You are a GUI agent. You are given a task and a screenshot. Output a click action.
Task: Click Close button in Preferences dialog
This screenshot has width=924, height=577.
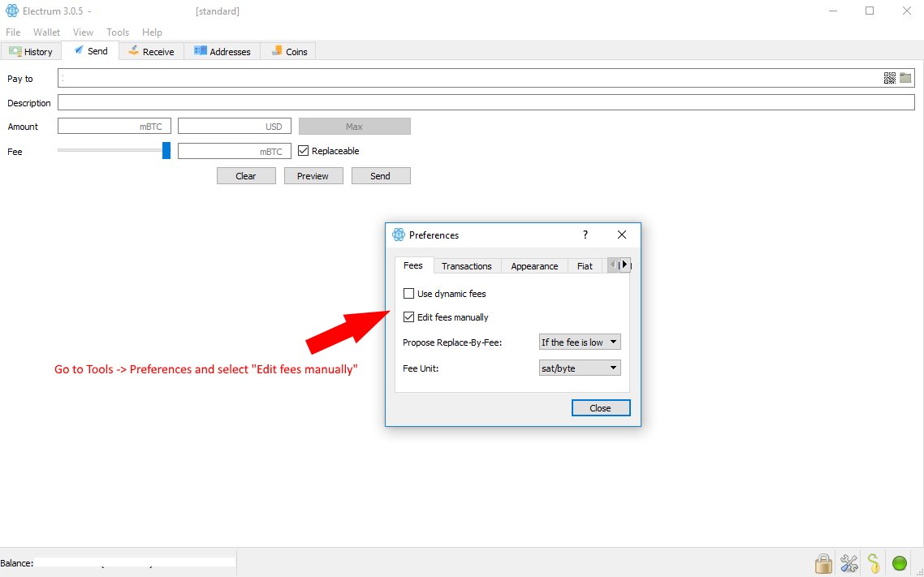[601, 408]
